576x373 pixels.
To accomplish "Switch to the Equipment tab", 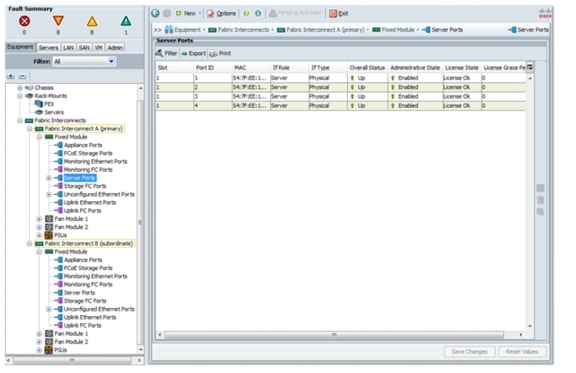I will (x=20, y=47).
